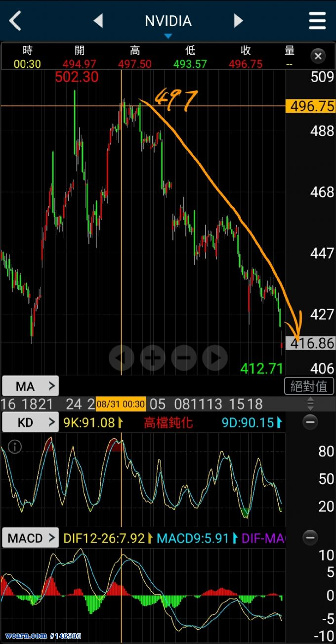The image size is (336, 644).
Task: Expand the MA indicator selector
Action: 31,386
